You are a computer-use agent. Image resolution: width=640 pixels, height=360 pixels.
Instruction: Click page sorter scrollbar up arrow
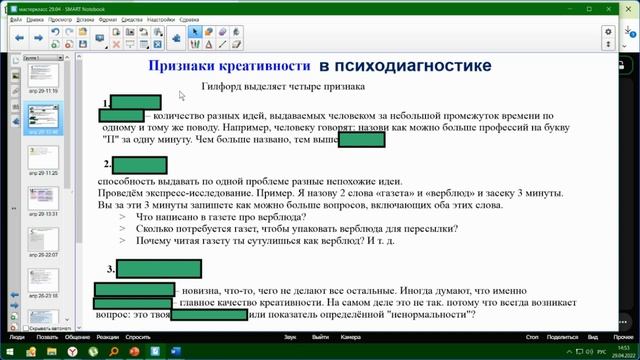pos(67,58)
